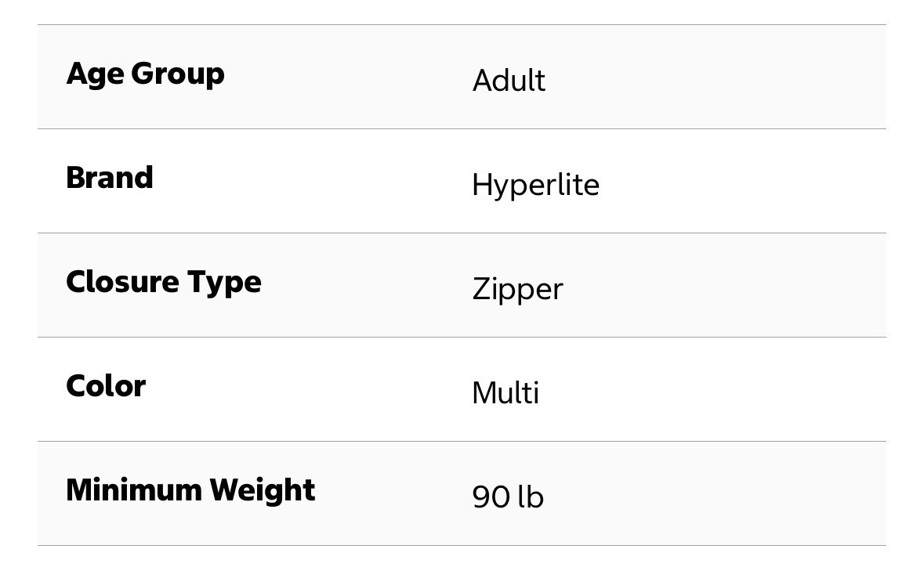Click the Age Group label
The height and width of the screenshot is (567, 924).
[145, 74]
